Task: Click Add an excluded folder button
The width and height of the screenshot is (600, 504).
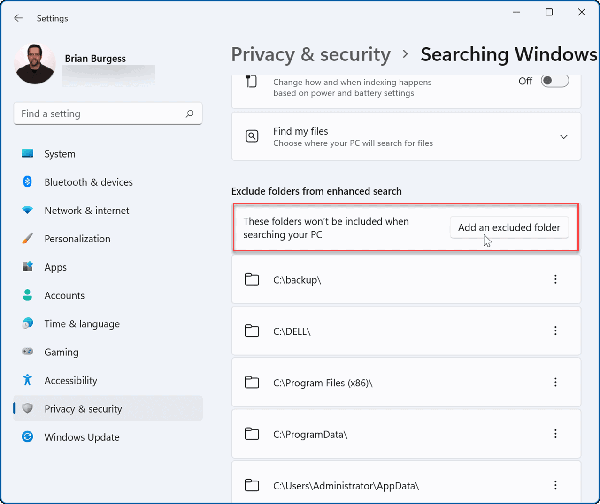Action: click(x=509, y=228)
